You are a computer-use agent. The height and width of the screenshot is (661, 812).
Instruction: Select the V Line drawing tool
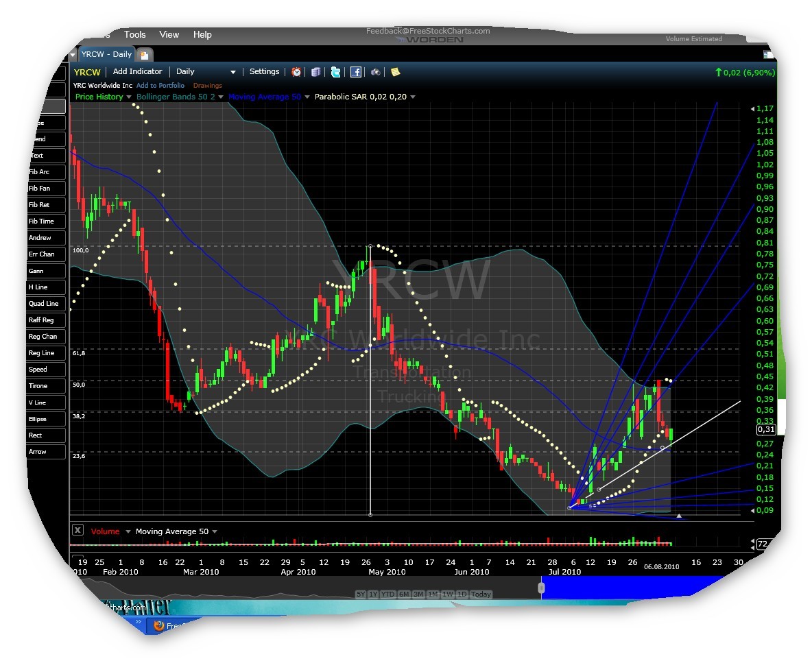click(x=47, y=402)
